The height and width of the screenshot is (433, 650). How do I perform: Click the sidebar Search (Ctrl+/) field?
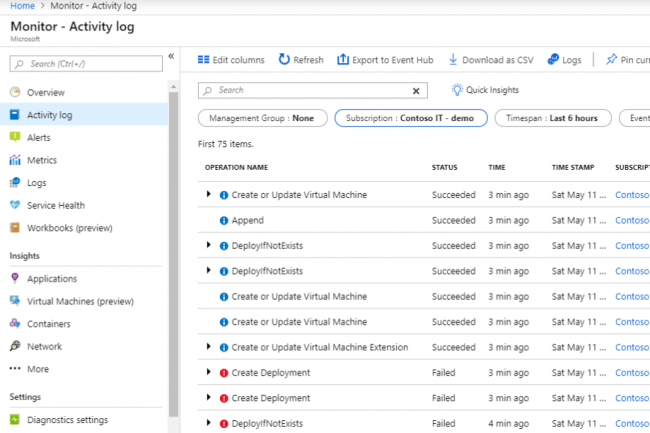pos(90,64)
